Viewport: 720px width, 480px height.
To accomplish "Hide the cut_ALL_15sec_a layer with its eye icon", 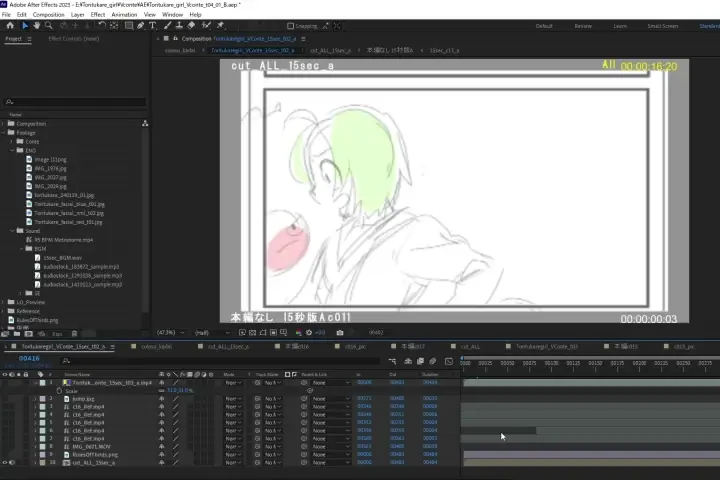I will [x=5, y=463].
